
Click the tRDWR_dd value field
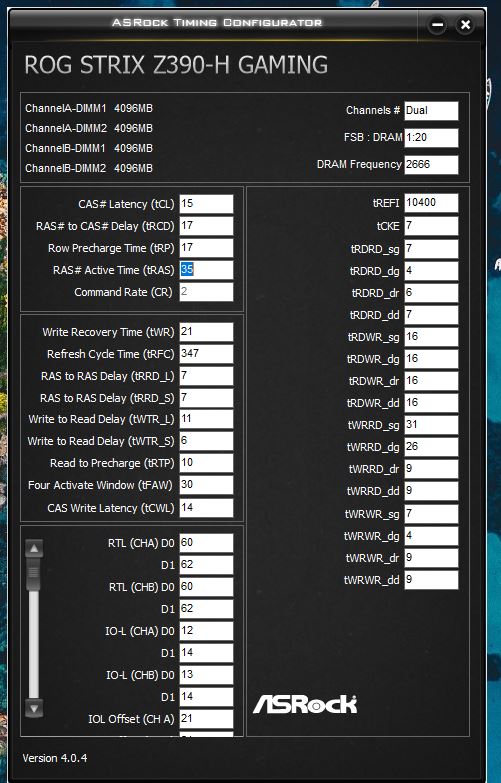[431, 402]
